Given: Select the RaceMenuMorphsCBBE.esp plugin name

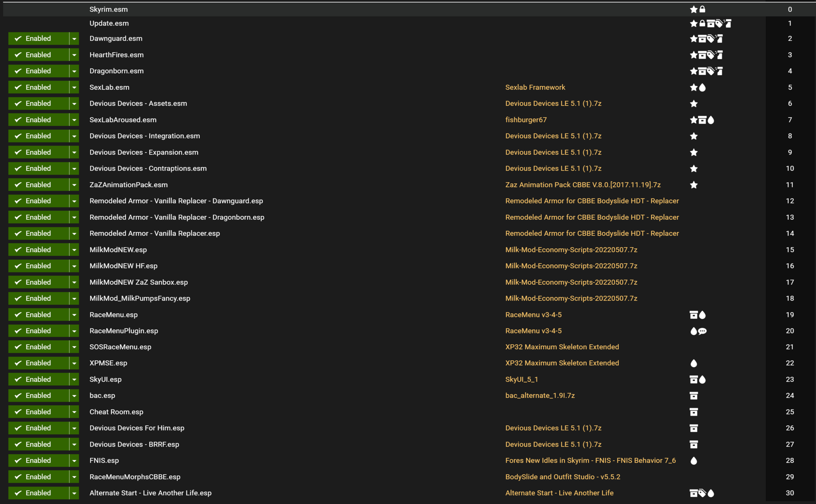Looking at the screenshot, I should pos(135,477).
